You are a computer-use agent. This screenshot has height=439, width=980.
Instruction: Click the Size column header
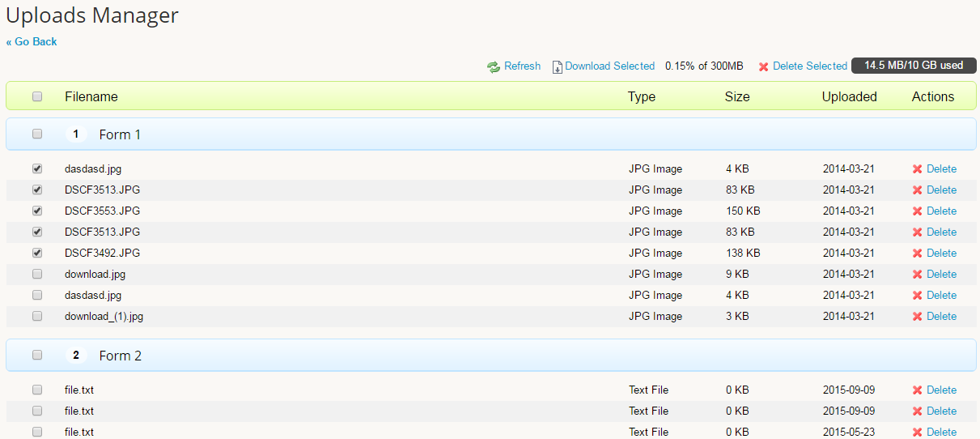[x=737, y=96]
